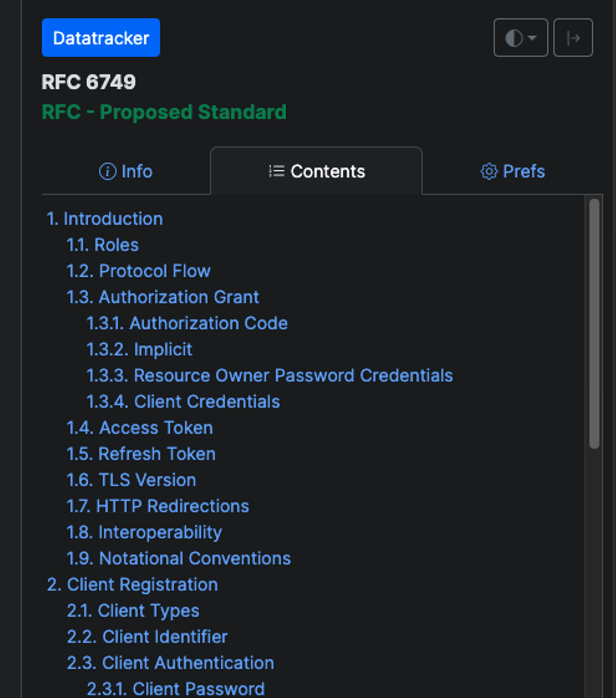This screenshot has width=616, height=698.
Task: Navigate to 1.9. Notational Conventions
Action: [x=178, y=558]
